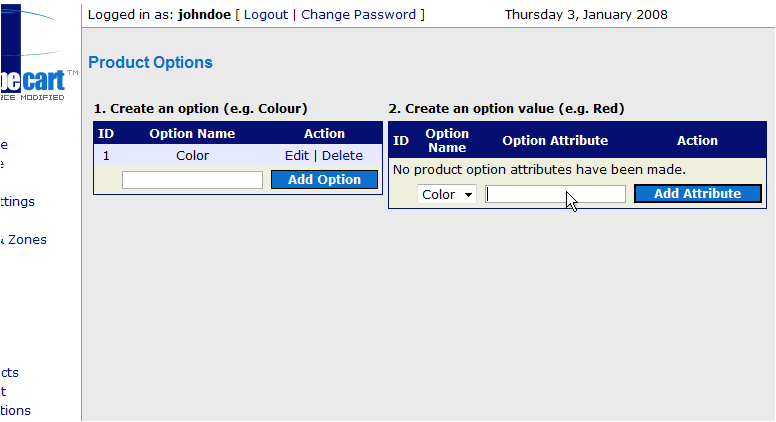
Task: Click into the option attribute text field
Action: (555, 194)
